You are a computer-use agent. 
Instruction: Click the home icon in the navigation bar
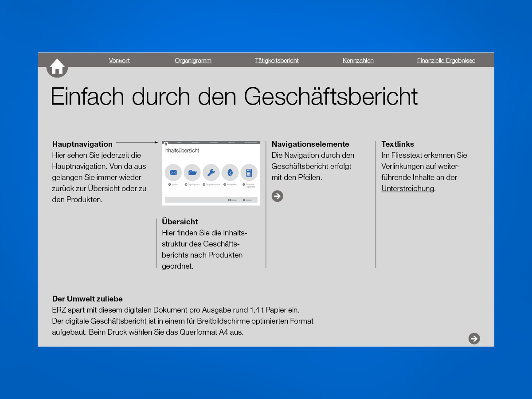tap(57, 67)
